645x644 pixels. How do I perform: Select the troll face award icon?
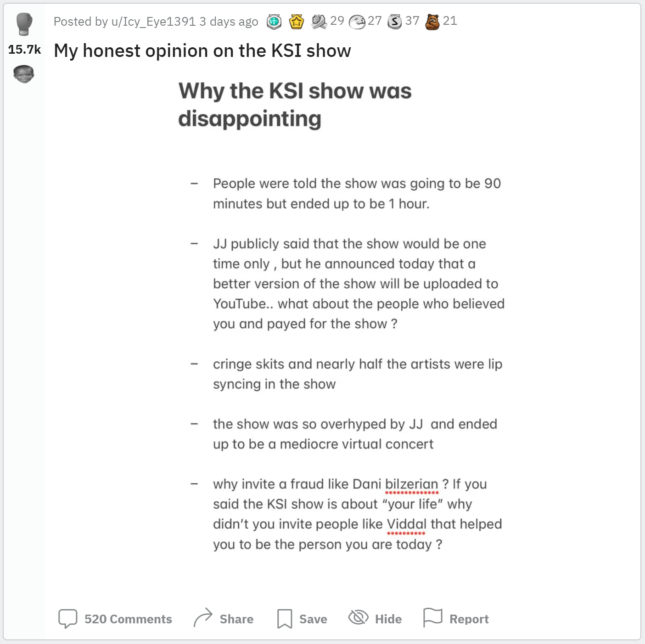tap(357, 22)
